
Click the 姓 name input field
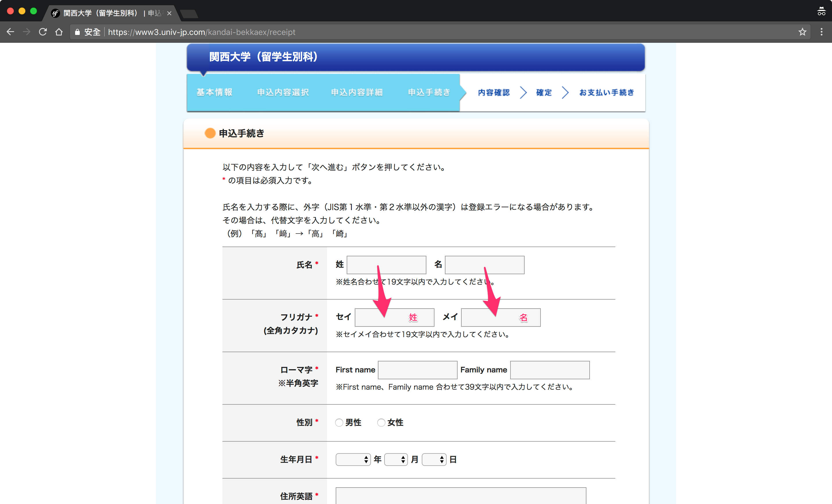coord(386,265)
